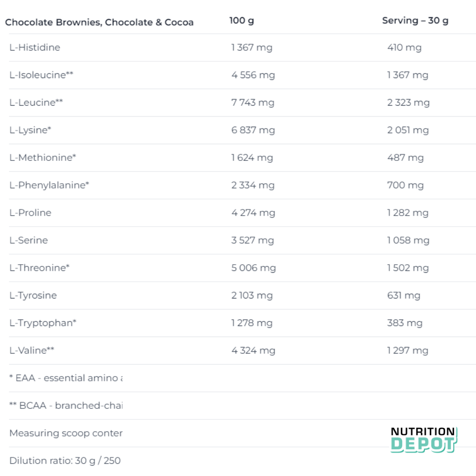Click the Dilution ratio 30 g text

pos(65,461)
